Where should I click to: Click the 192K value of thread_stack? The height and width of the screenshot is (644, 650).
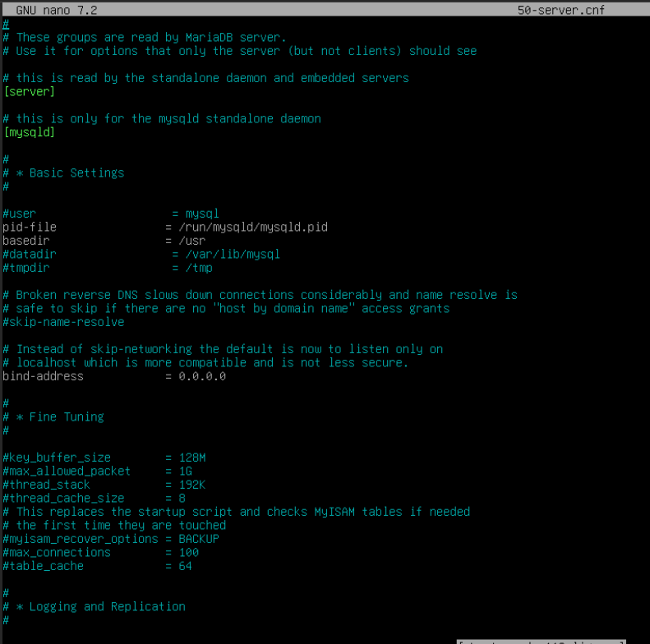(192, 485)
